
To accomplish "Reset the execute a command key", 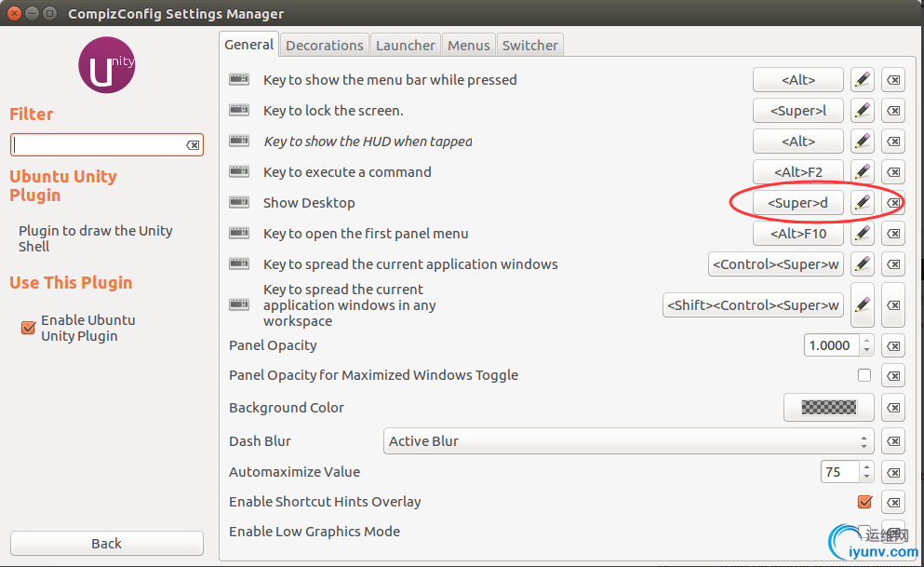I will tap(893, 171).
